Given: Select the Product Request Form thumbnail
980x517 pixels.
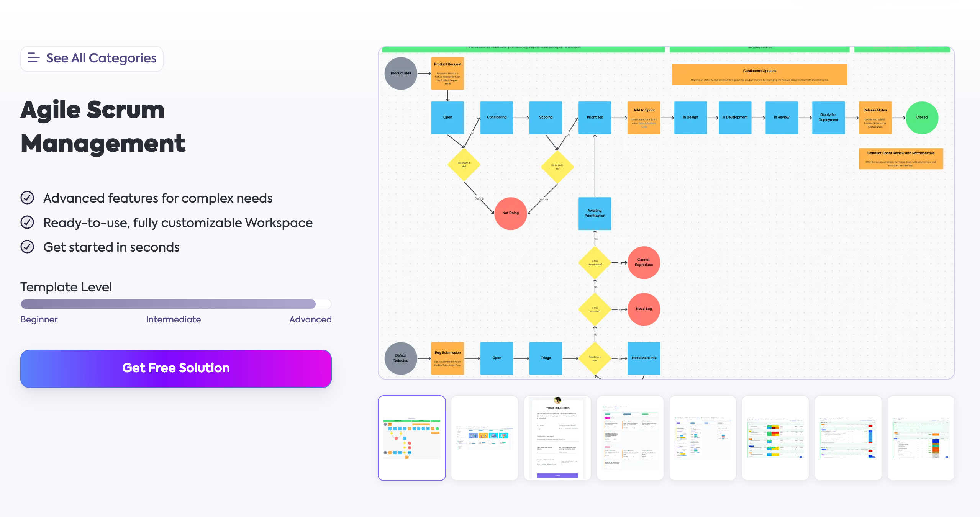Looking at the screenshot, I should (557, 438).
